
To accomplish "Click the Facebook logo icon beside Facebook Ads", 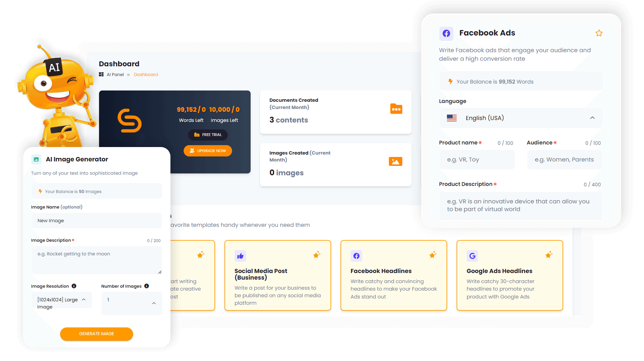I will pyautogui.click(x=446, y=33).
